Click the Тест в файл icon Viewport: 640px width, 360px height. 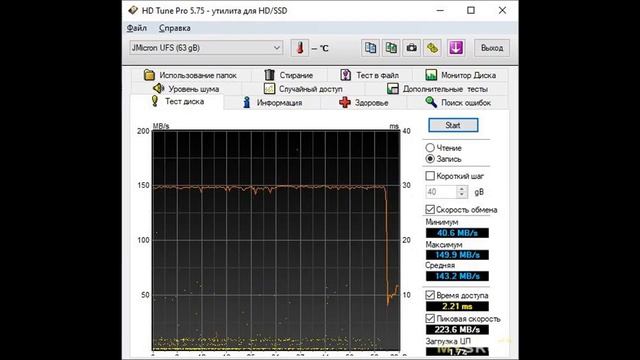(345, 75)
